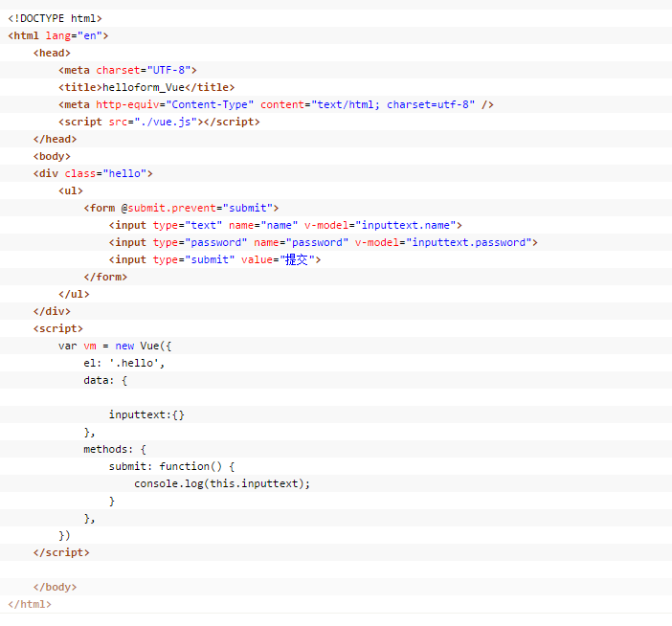Click the 'data: {' line
The image size is (672, 626).
[105, 381]
